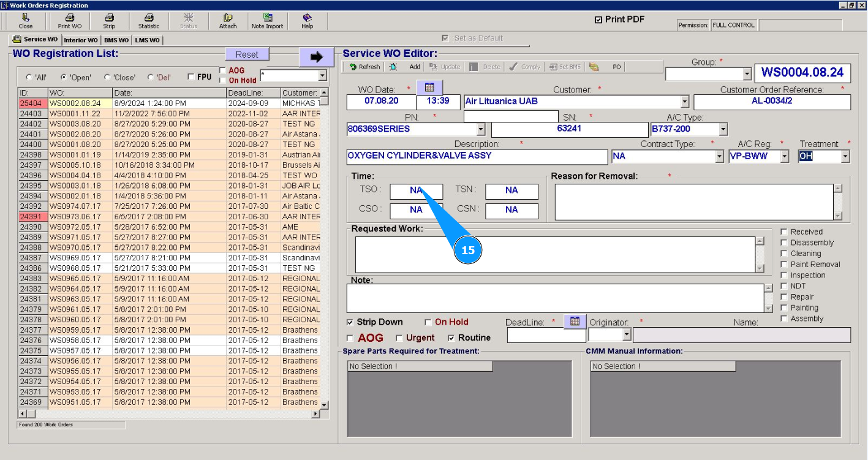Click the Reset button
The image size is (868, 460).
247,55
